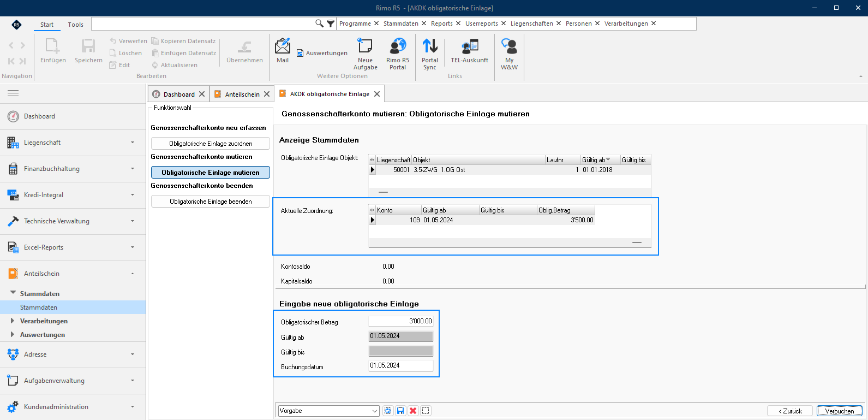Expand the Verarbeitungen tree node

coord(13,321)
